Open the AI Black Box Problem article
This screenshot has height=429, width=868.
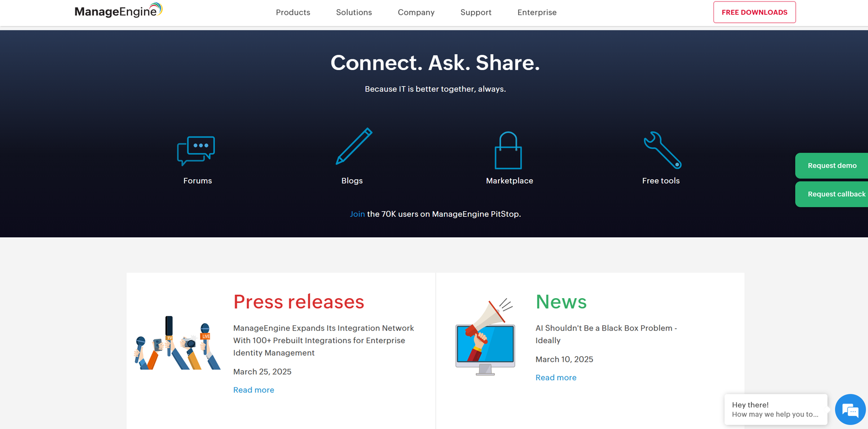[x=606, y=334]
